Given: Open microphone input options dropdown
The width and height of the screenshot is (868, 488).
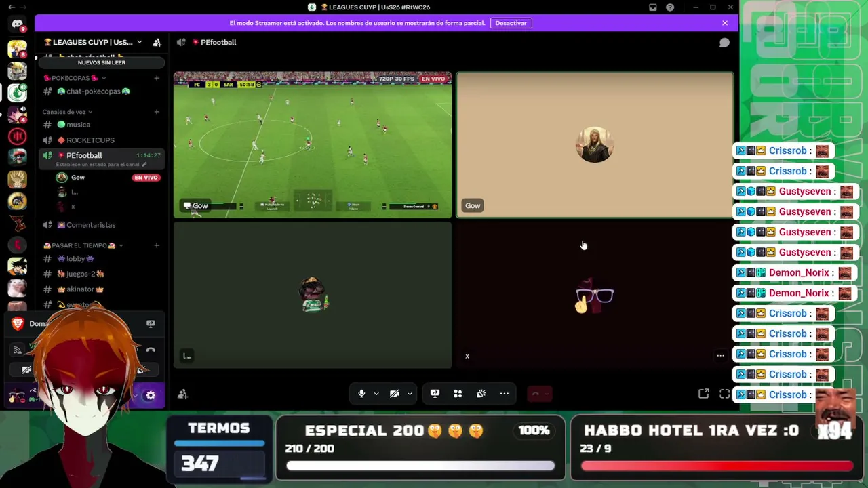Looking at the screenshot, I should click(x=376, y=394).
